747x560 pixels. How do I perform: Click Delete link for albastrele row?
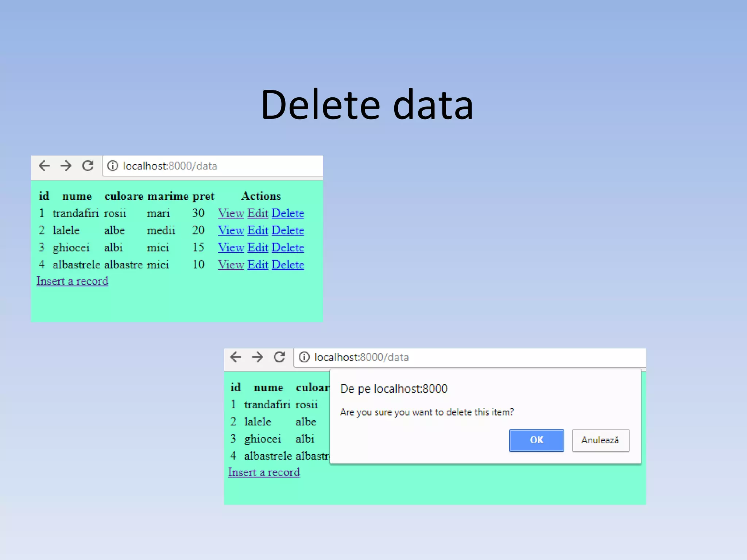288,265
